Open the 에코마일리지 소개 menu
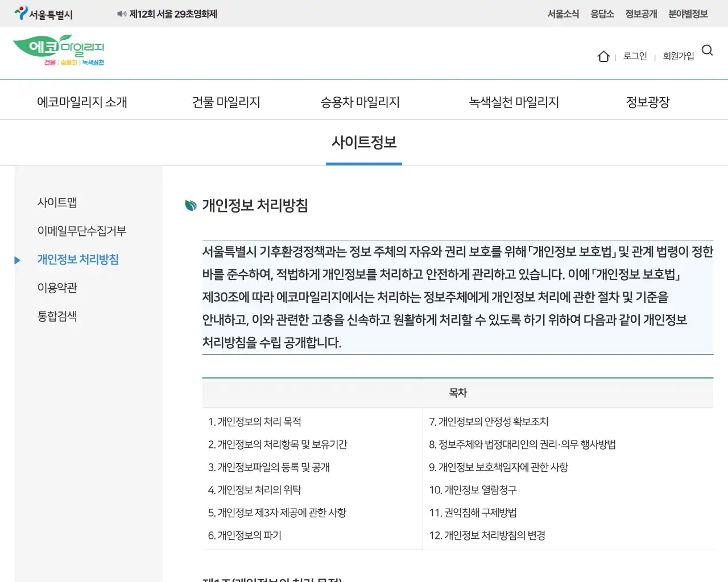The height and width of the screenshot is (582, 728). [82, 102]
